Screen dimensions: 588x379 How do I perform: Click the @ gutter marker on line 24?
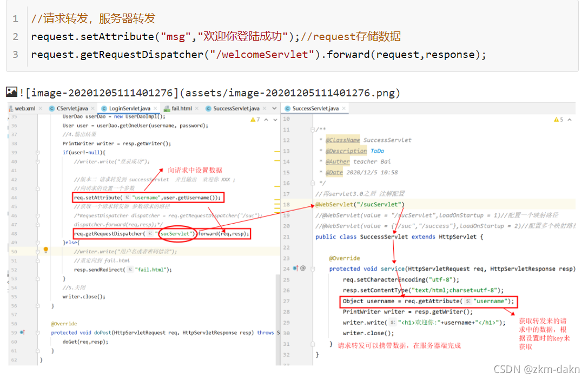[303, 269]
